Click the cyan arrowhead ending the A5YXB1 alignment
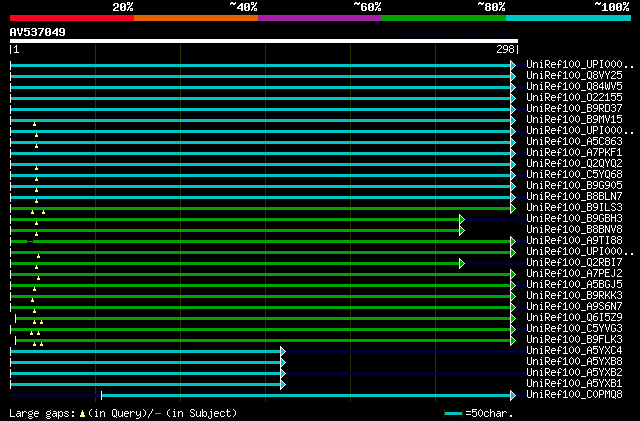 tap(283, 385)
